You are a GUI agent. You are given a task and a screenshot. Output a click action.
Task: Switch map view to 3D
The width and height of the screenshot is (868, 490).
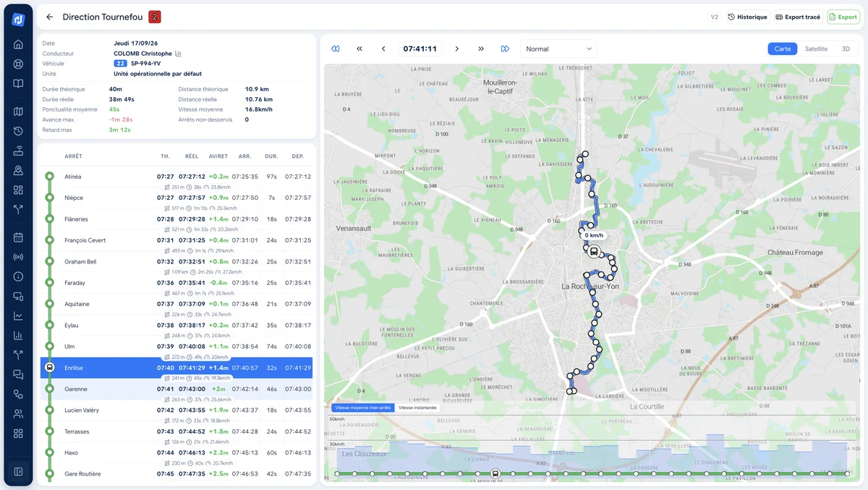(846, 48)
